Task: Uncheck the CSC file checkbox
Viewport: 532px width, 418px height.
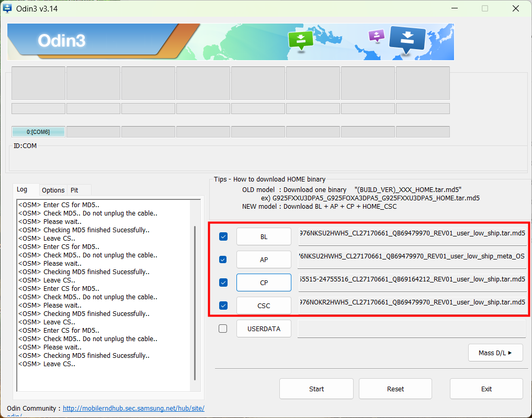Action: [x=223, y=306]
